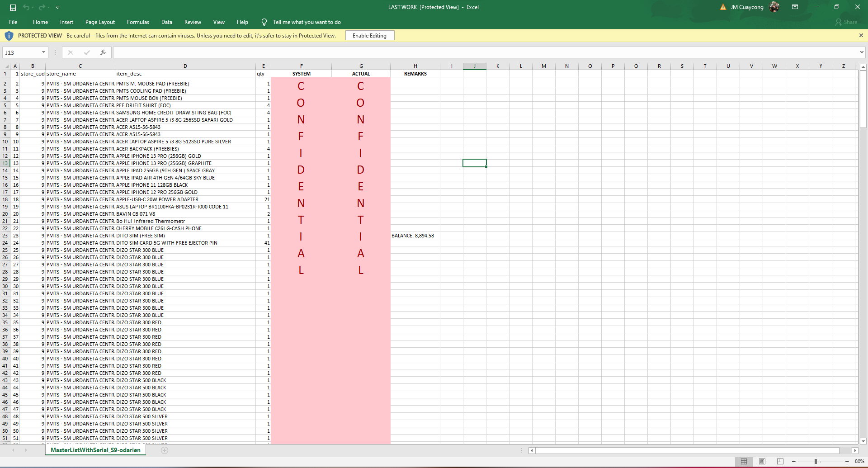Click the 'item_desc' header cell
The image size is (868, 468).
point(185,74)
